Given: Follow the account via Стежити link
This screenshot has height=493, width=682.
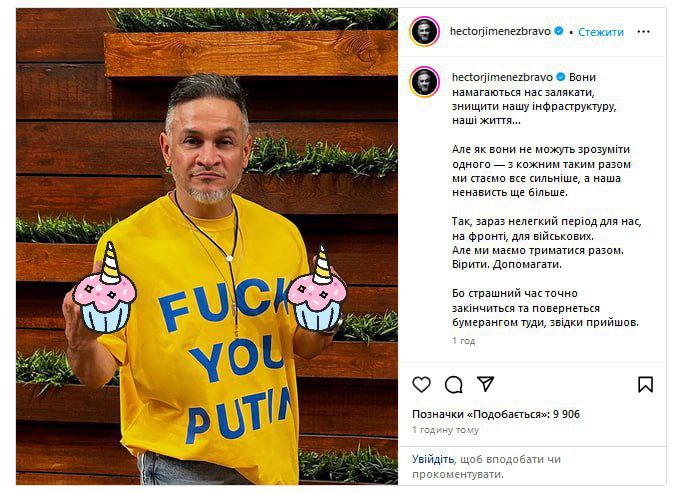Looking at the screenshot, I should (x=600, y=32).
